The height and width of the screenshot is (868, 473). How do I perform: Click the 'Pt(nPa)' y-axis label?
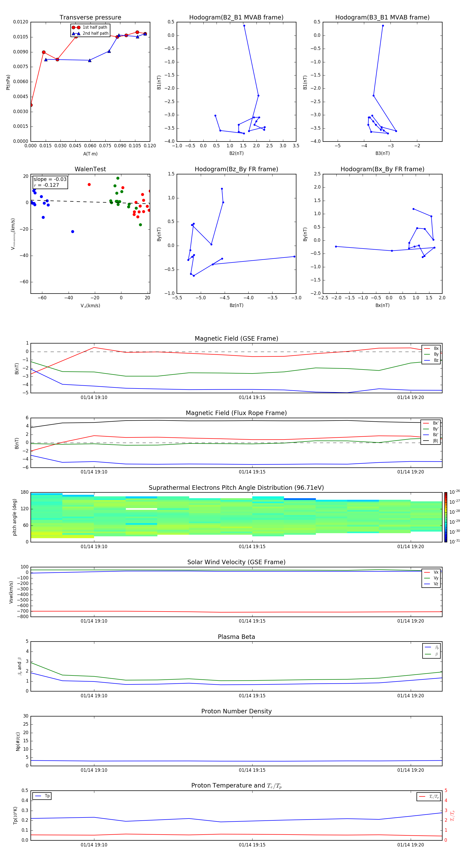pyautogui.click(x=8, y=82)
